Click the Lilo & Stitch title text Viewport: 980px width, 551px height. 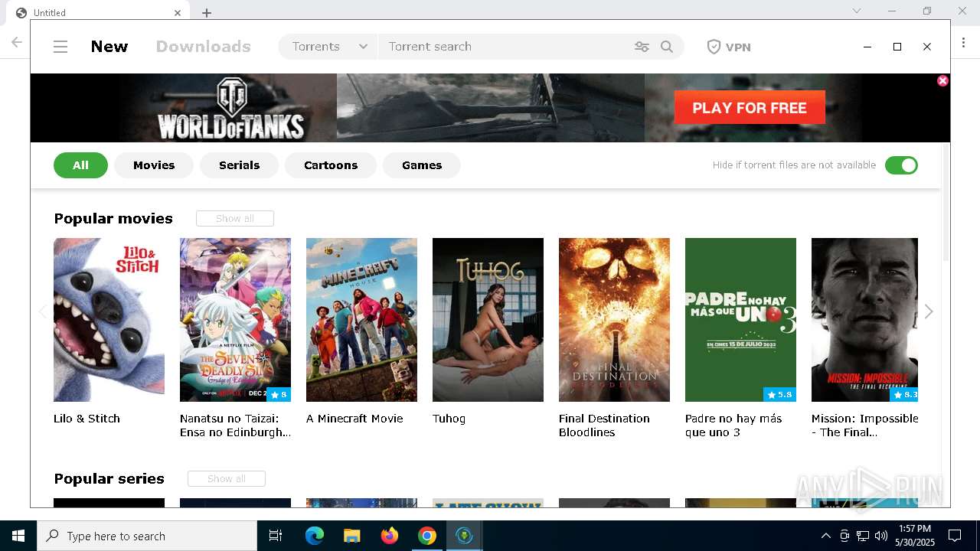(x=87, y=419)
